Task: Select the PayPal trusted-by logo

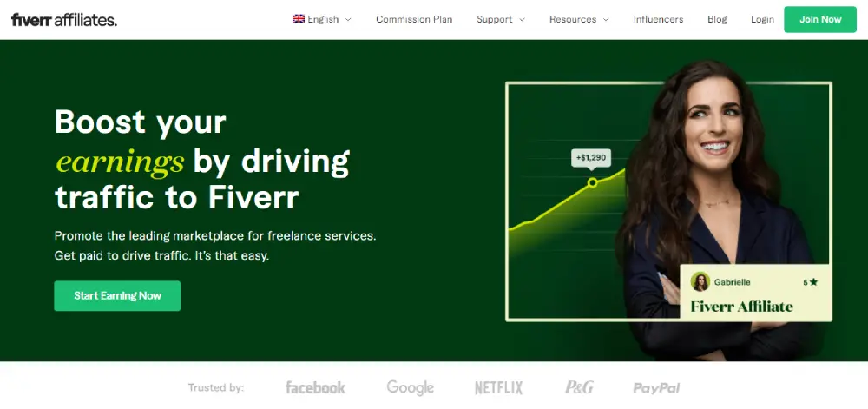Action: [x=656, y=388]
